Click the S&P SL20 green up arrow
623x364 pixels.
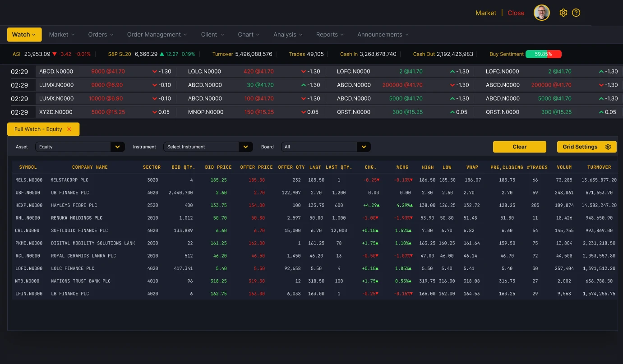(162, 54)
